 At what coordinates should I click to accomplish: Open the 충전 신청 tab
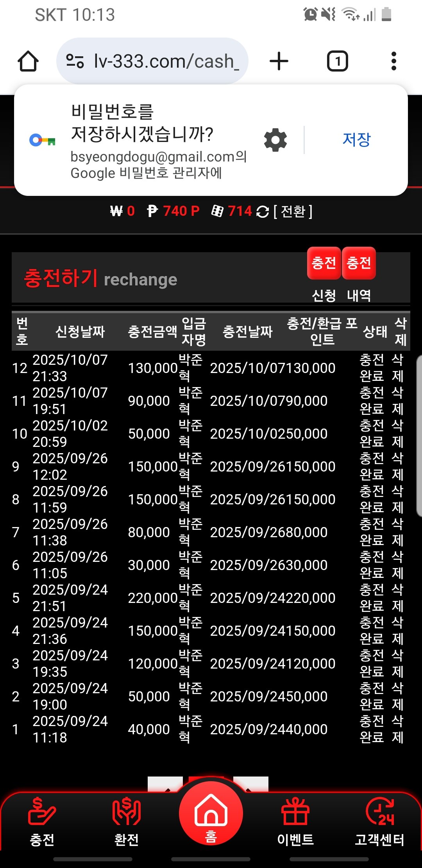(324, 263)
